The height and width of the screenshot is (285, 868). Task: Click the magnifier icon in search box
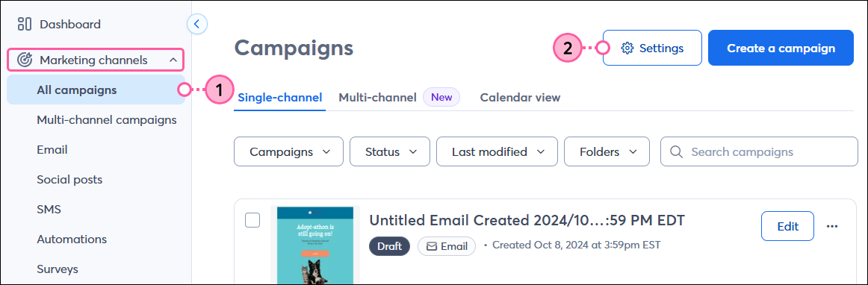677,151
